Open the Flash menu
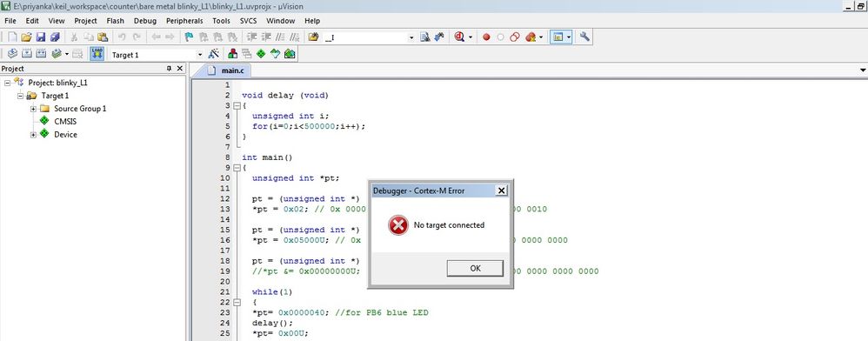The image size is (868, 341). click(x=115, y=21)
